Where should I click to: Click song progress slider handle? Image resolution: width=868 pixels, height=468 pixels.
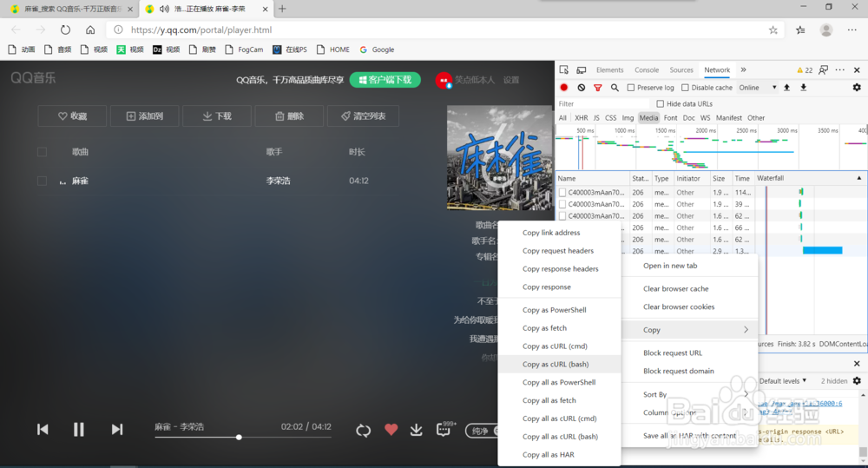(239, 437)
